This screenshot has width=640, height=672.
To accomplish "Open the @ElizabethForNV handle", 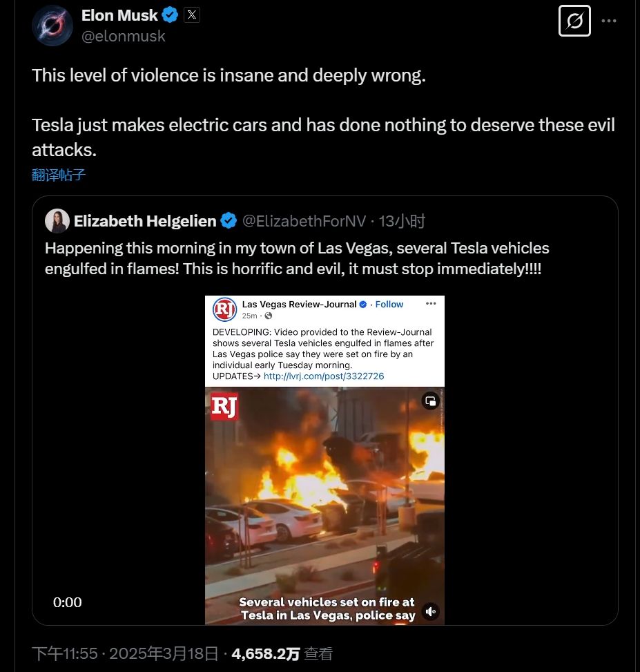I will click(x=304, y=221).
